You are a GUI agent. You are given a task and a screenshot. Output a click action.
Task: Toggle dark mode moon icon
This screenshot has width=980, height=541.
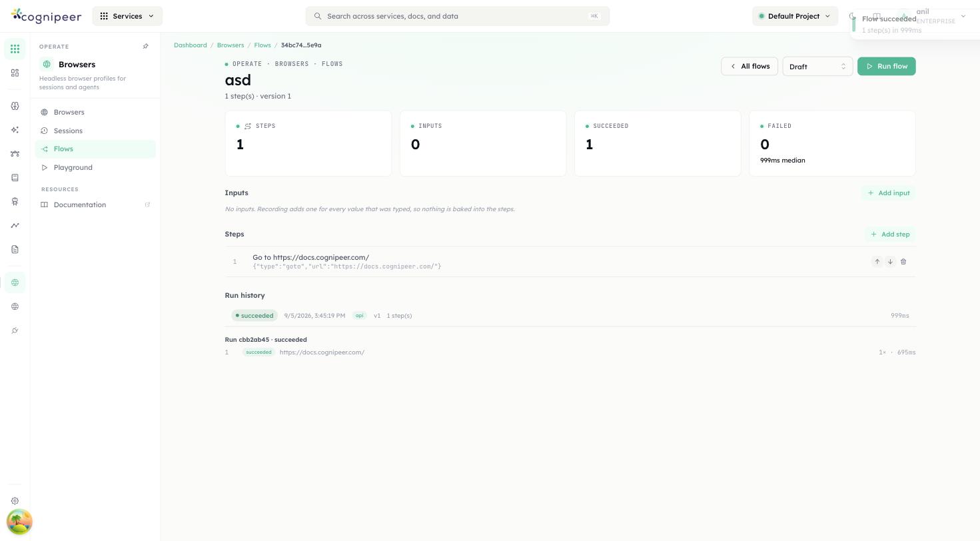[852, 16]
